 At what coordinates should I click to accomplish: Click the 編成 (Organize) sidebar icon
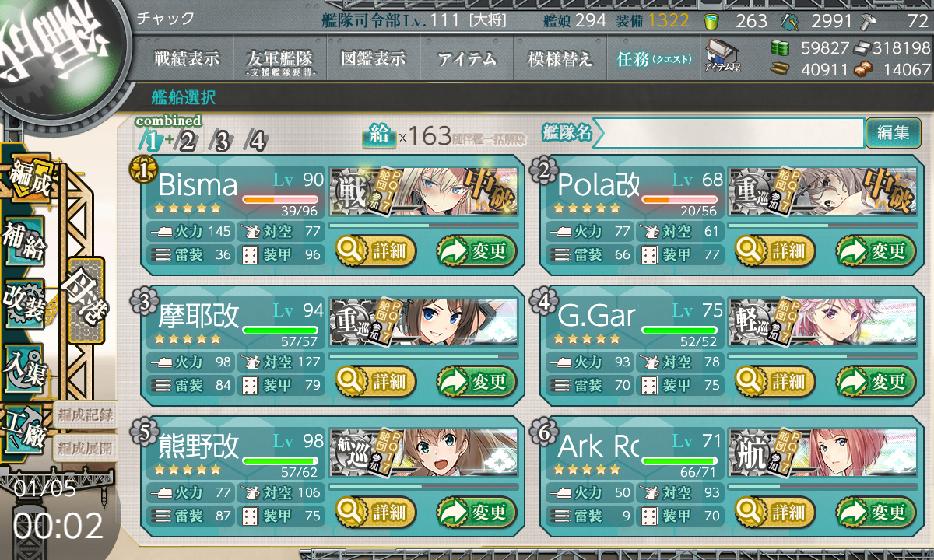30,179
